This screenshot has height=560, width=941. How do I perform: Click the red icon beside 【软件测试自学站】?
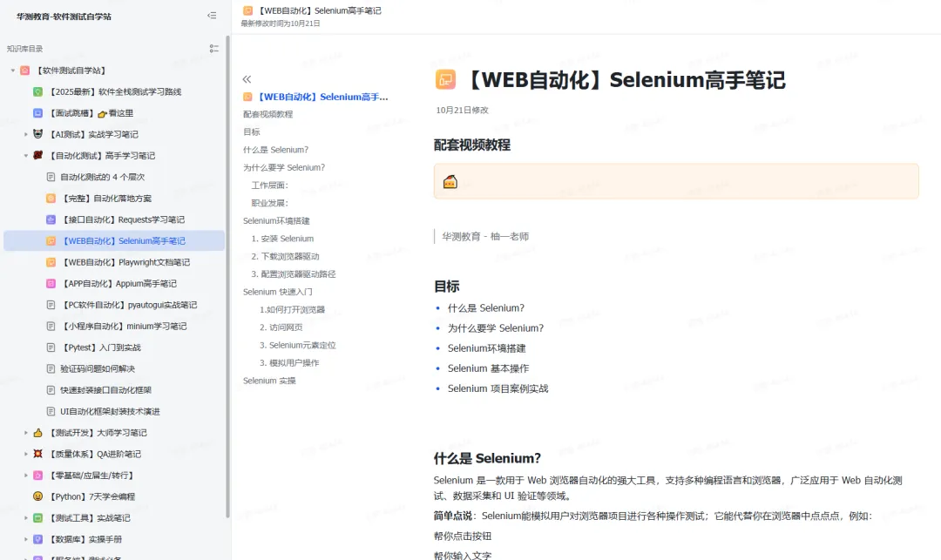pyautogui.click(x=24, y=71)
